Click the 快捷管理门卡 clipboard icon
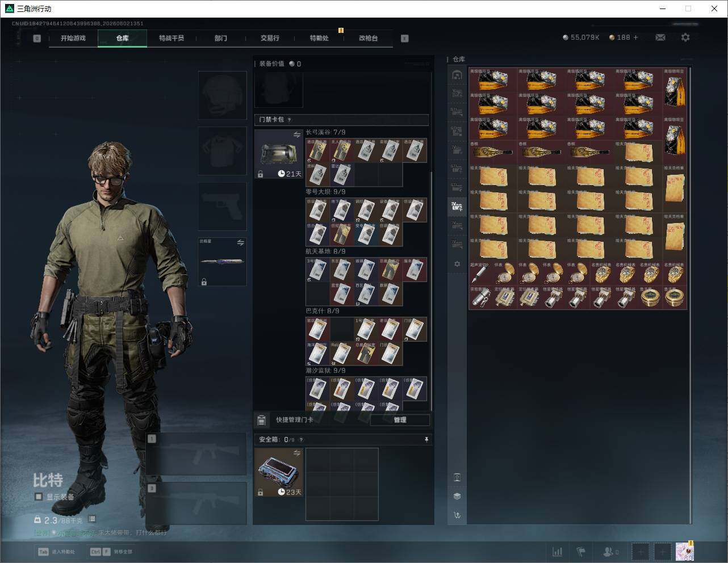Screen dimensions: 728x563 point(262,420)
